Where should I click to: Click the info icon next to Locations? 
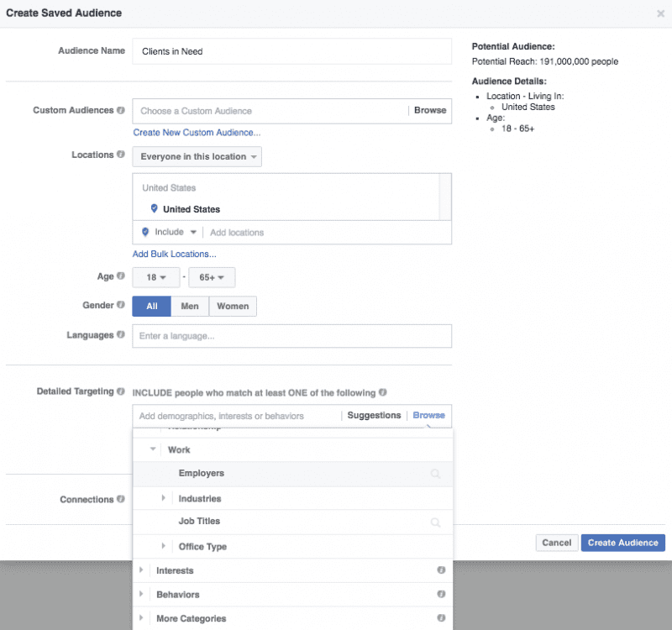[121, 155]
